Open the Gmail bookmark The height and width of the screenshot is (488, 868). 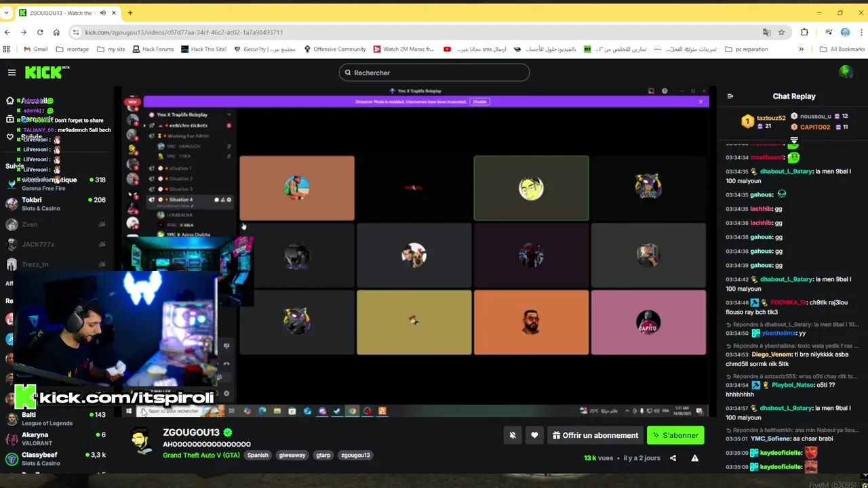click(35, 49)
